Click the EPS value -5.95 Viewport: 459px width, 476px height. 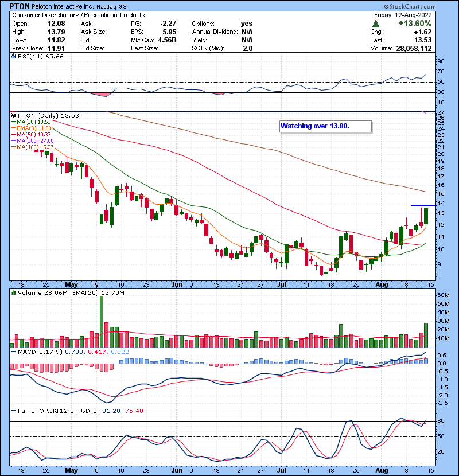pos(168,32)
